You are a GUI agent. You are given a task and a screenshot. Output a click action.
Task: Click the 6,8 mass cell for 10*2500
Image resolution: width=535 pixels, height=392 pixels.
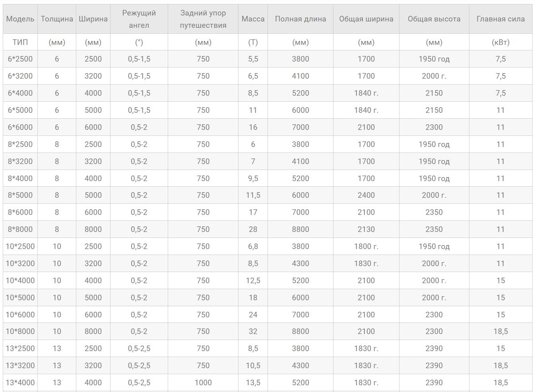(x=253, y=247)
